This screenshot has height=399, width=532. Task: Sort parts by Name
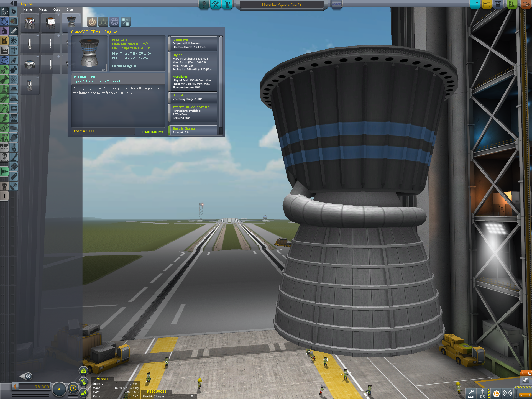pyautogui.click(x=28, y=9)
